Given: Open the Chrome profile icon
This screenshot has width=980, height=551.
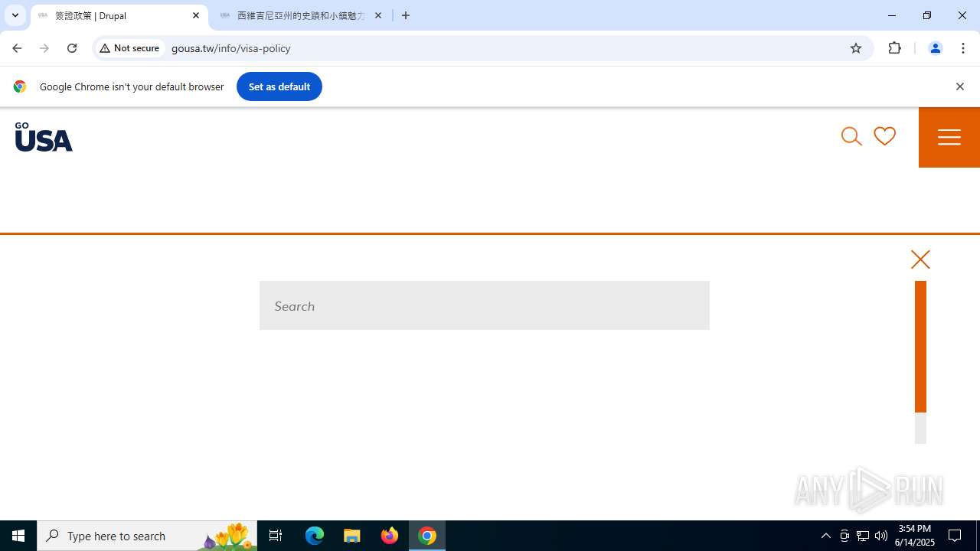Looking at the screenshot, I should point(935,48).
